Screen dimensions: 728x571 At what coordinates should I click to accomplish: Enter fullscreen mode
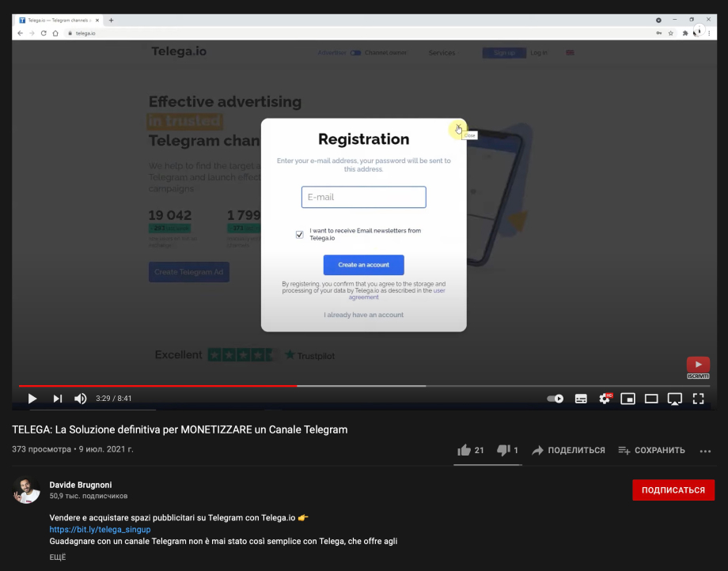coord(698,399)
